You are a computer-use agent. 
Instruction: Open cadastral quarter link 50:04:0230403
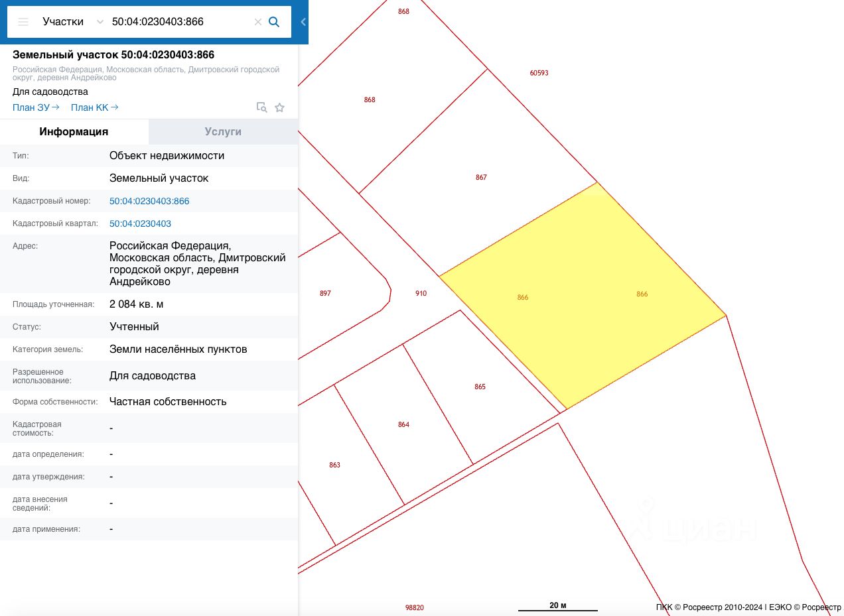click(x=140, y=223)
